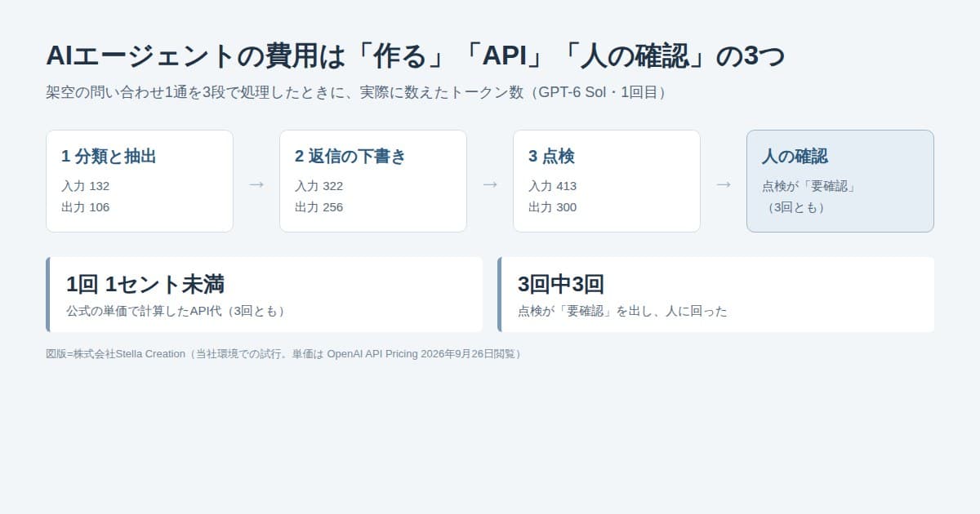The height and width of the screenshot is (514, 980).
Task: Click the '1回 1セント未満' headline
Action: pos(145,284)
